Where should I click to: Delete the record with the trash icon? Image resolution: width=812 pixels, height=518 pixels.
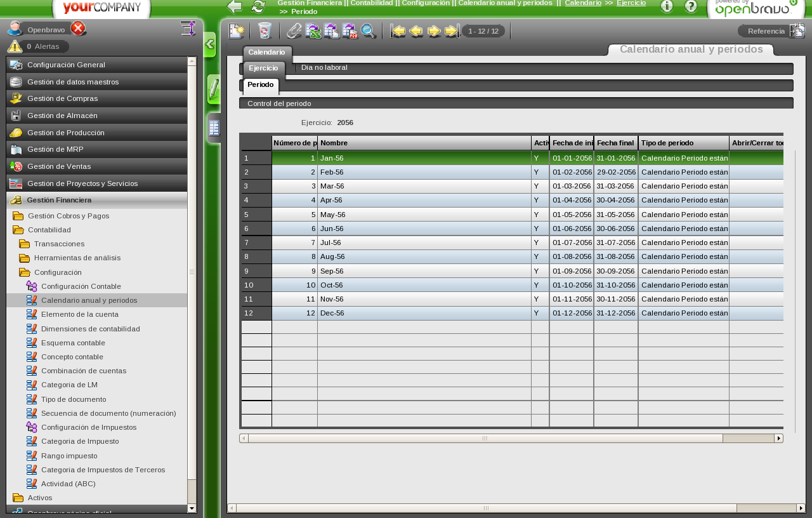click(265, 30)
